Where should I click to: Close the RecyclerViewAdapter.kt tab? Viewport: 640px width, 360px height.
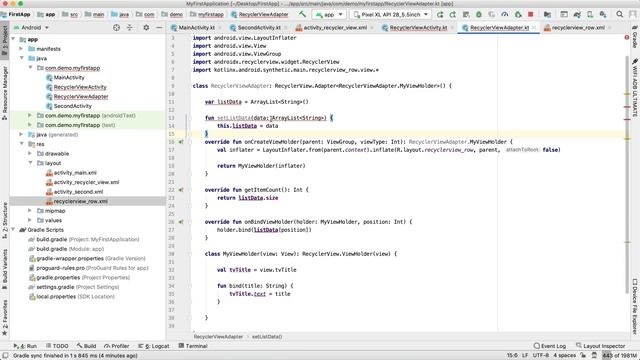534,27
